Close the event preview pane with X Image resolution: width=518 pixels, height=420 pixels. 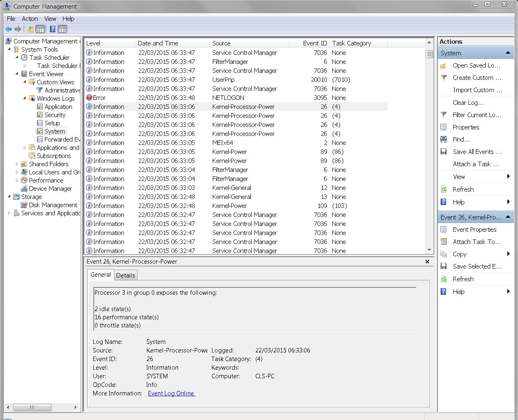point(427,262)
